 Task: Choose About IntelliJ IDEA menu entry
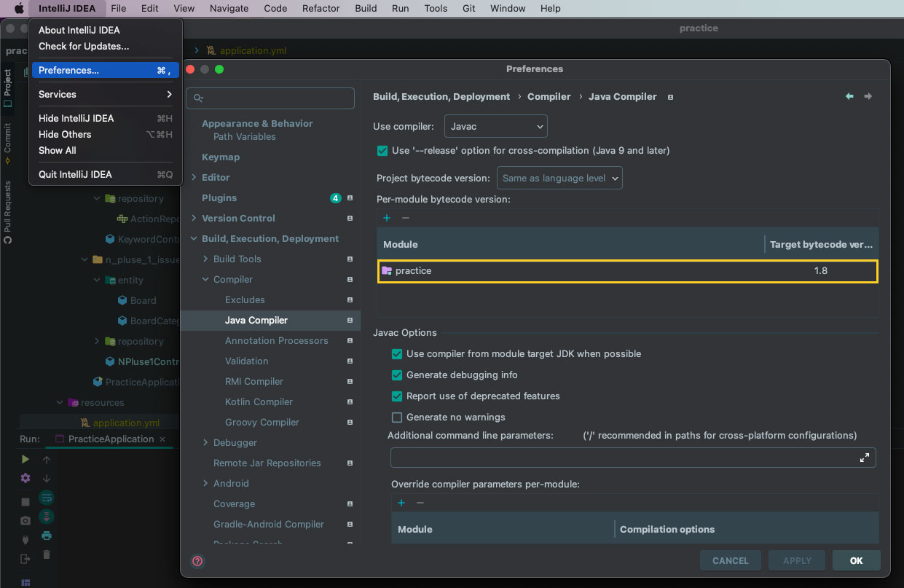(x=106, y=30)
